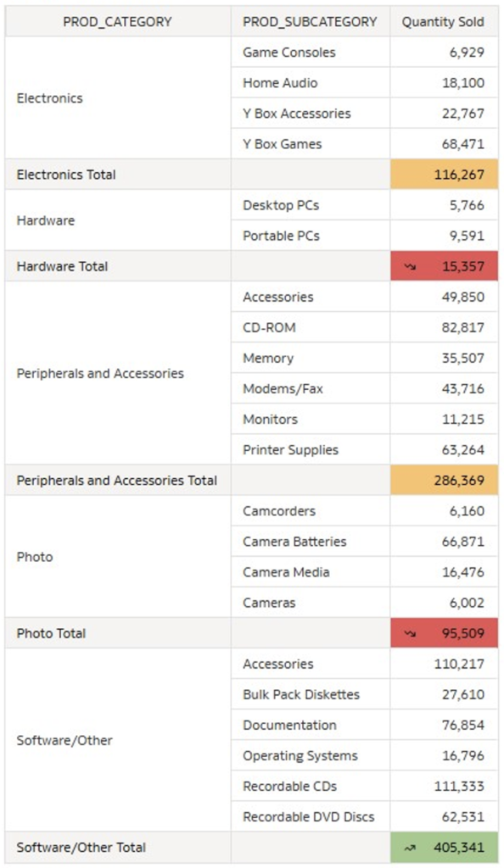Viewport: 504px width, 868px height.
Task: Click orange Electronics Total cell 116,267
Action: pyautogui.click(x=445, y=175)
